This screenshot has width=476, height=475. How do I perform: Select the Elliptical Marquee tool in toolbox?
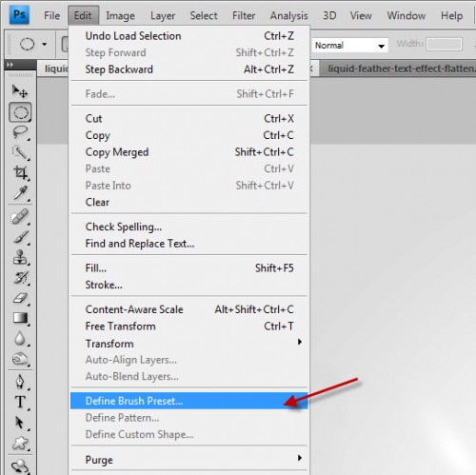click(20, 112)
